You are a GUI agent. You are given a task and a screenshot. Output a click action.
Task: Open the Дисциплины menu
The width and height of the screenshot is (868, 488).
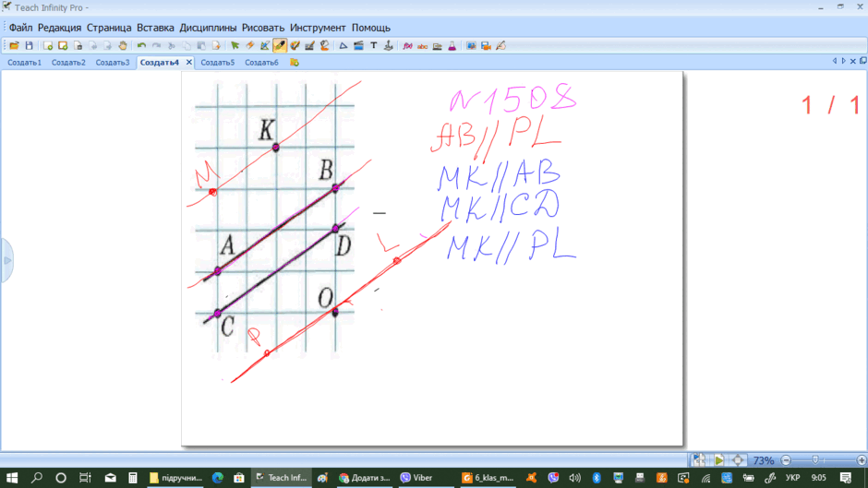(208, 28)
